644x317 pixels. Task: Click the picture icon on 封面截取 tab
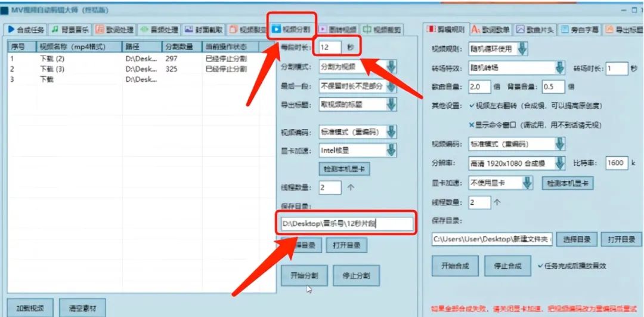coord(188,29)
